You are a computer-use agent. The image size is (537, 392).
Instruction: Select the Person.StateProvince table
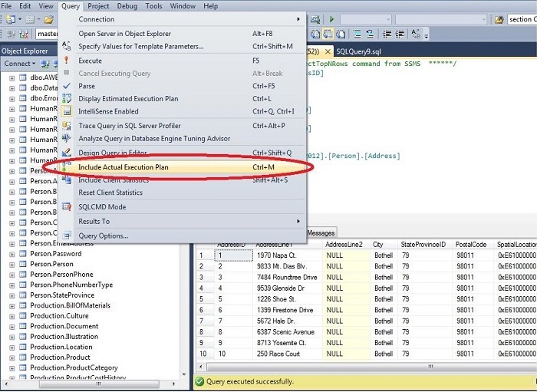click(62, 295)
